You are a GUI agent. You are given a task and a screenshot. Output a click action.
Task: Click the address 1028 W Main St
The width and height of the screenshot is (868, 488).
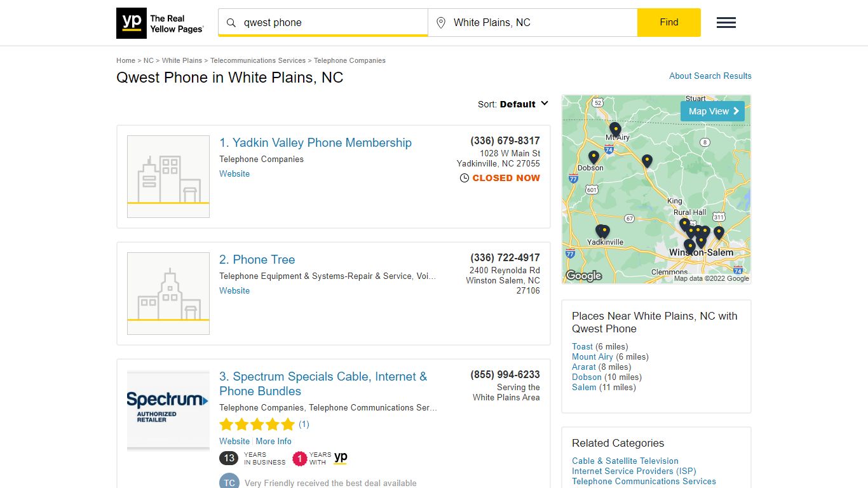[510, 153]
